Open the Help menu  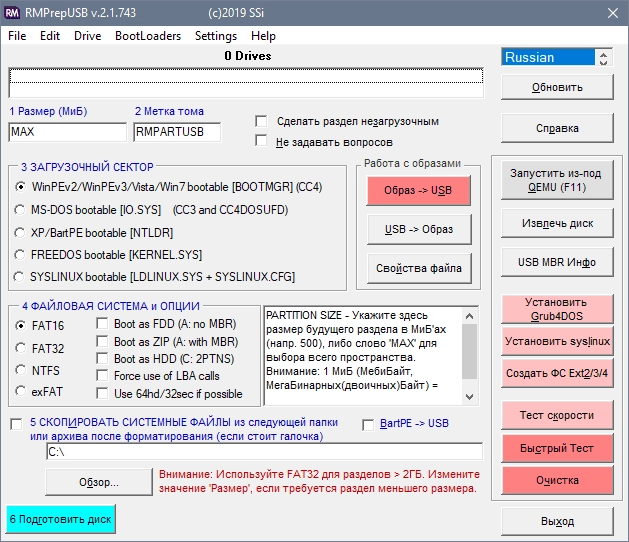coord(263,36)
